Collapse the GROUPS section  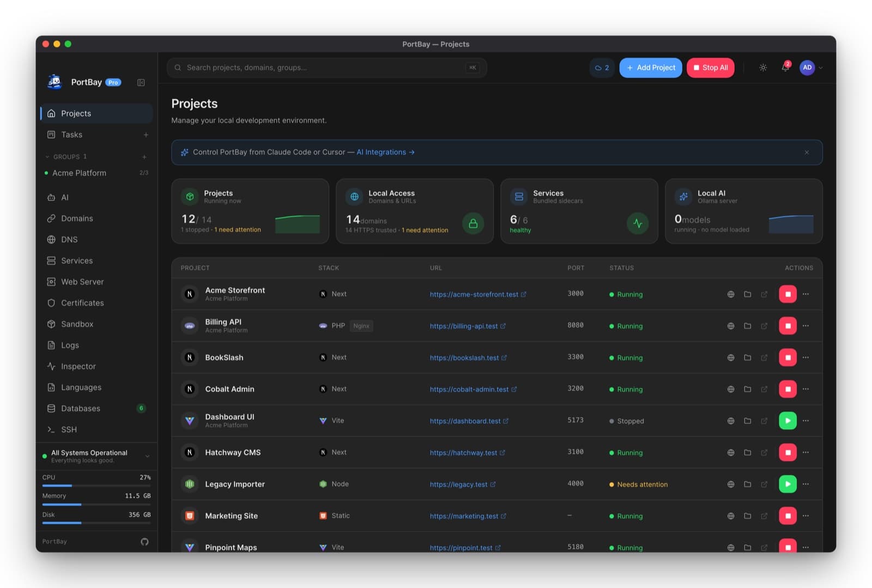click(66, 156)
